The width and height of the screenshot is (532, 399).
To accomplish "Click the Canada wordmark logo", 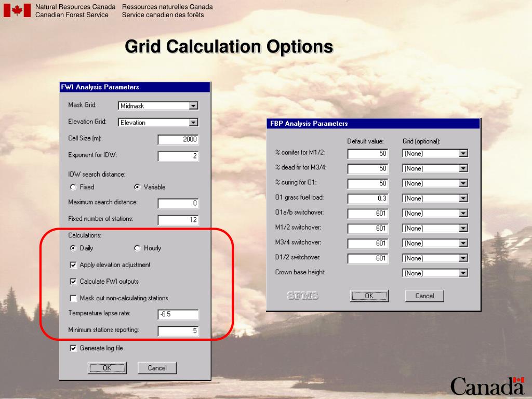I will coord(487,386).
